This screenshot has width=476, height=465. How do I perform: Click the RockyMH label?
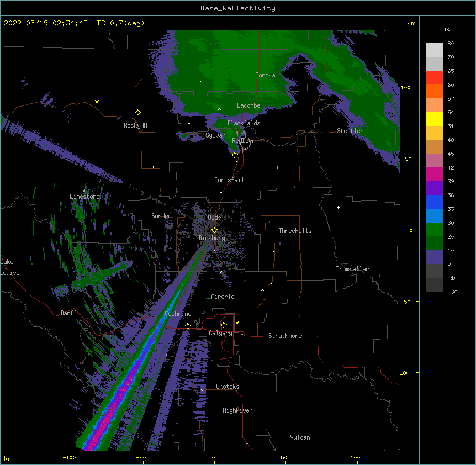[x=135, y=125]
